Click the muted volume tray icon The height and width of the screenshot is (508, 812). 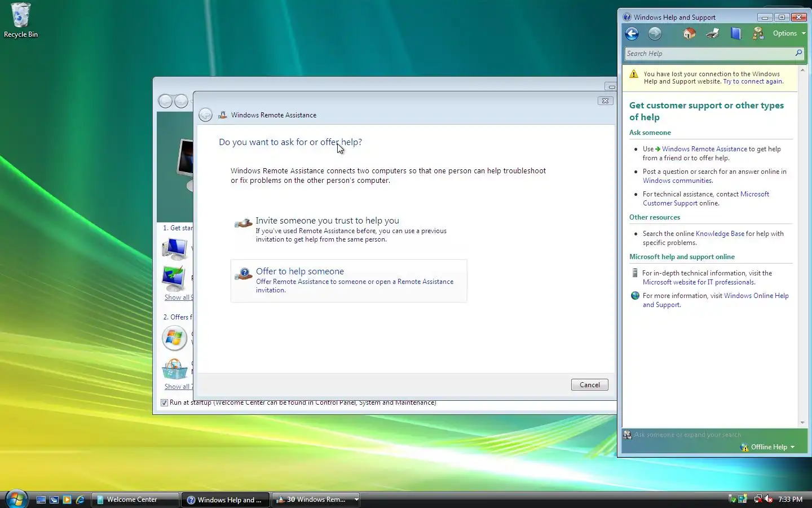click(769, 499)
